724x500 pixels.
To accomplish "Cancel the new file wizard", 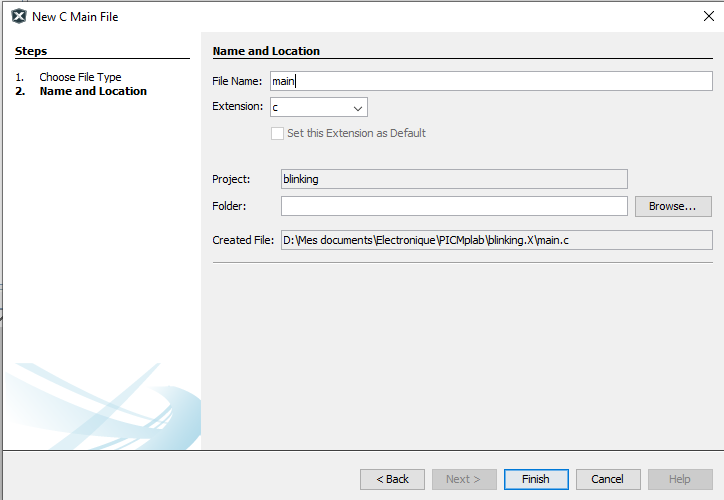I will pos(608,479).
